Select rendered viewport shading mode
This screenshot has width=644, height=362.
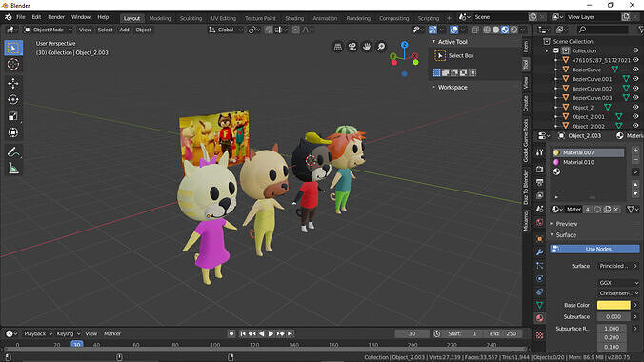(513, 30)
